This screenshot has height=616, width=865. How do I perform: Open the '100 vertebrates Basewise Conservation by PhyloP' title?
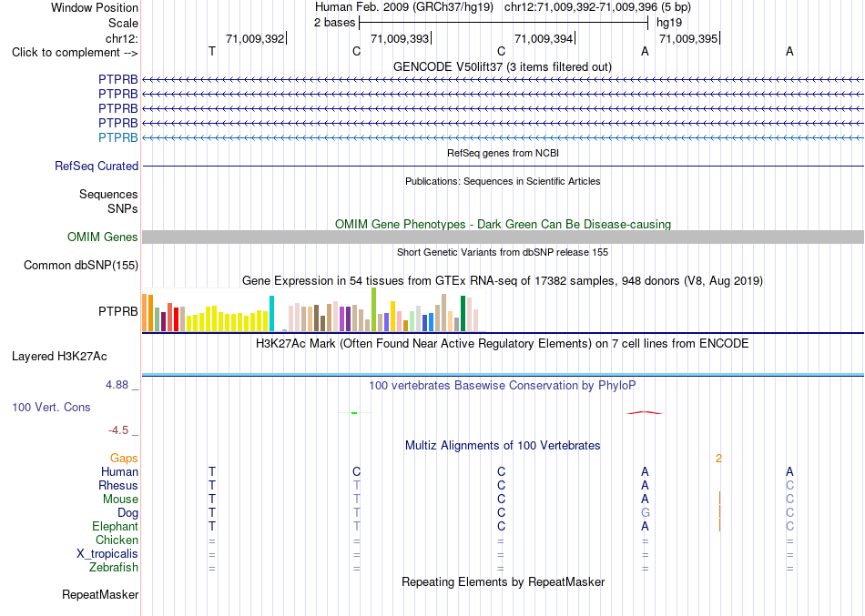coord(503,386)
